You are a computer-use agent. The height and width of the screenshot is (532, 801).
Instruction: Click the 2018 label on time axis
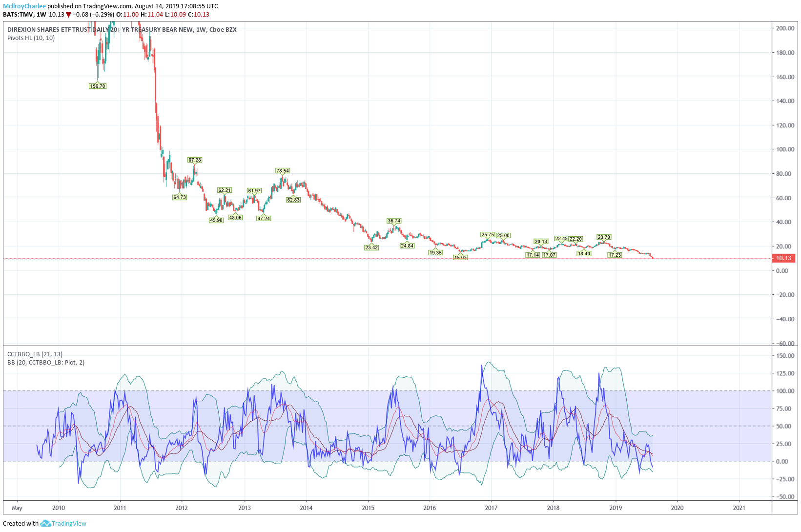pos(553,508)
